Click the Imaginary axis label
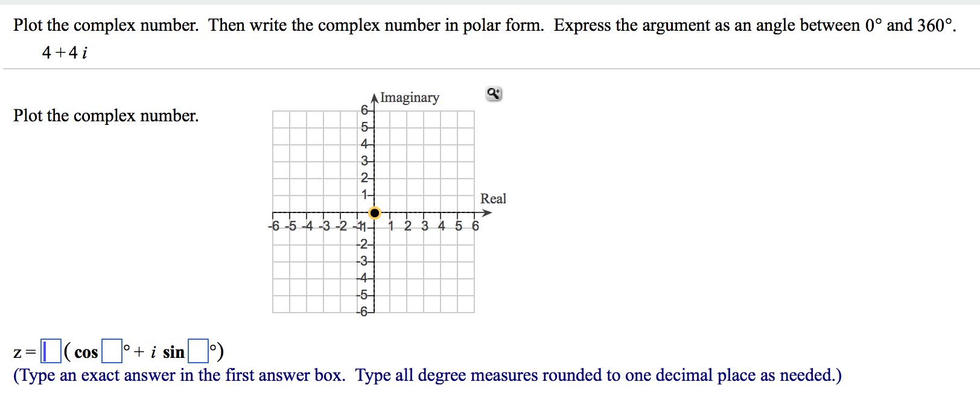 click(410, 97)
